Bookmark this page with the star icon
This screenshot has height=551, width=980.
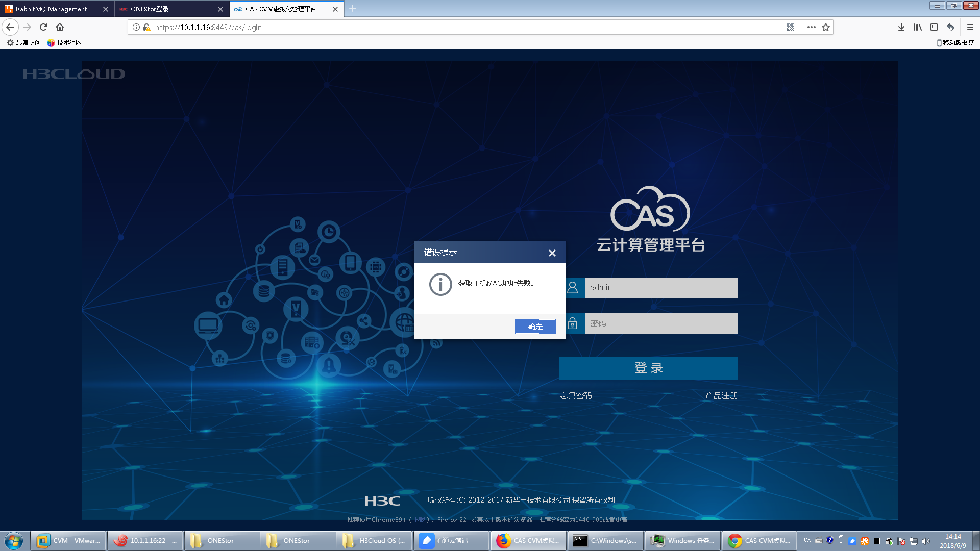pos(826,27)
